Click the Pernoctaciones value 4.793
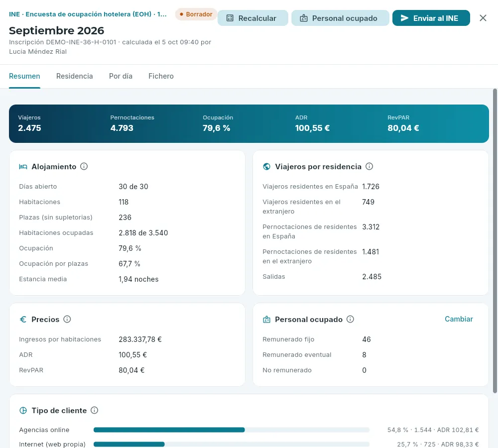 pyautogui.click(x=122, y=128)
